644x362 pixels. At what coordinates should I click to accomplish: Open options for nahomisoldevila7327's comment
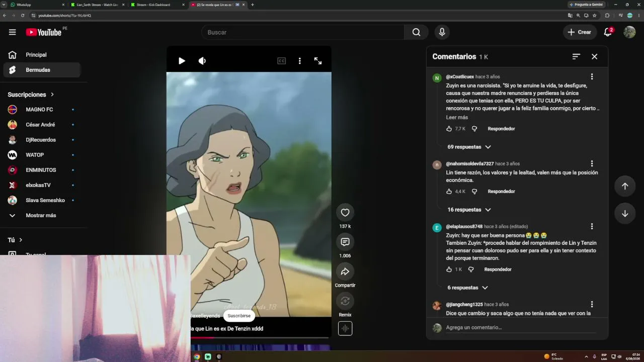[592, 164]
